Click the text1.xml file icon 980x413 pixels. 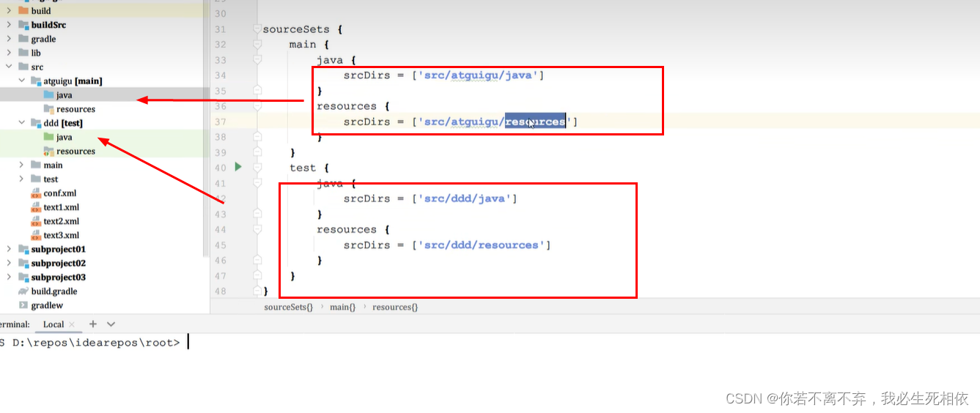click(36, 207)
